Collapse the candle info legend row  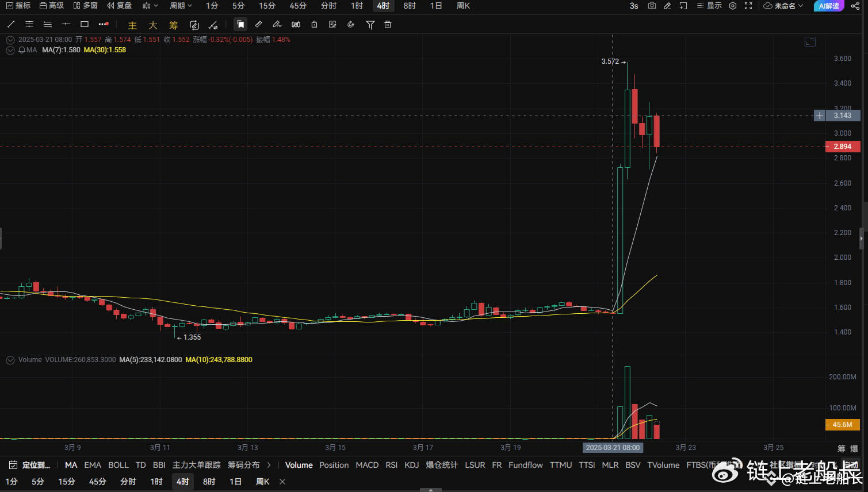coord(10,40)
